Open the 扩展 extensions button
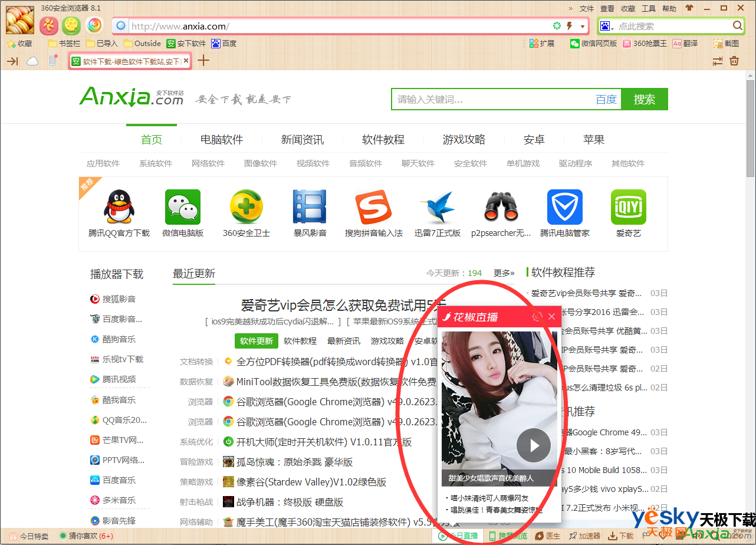Viewport: 756px width, 545px height. coord(542,43)
